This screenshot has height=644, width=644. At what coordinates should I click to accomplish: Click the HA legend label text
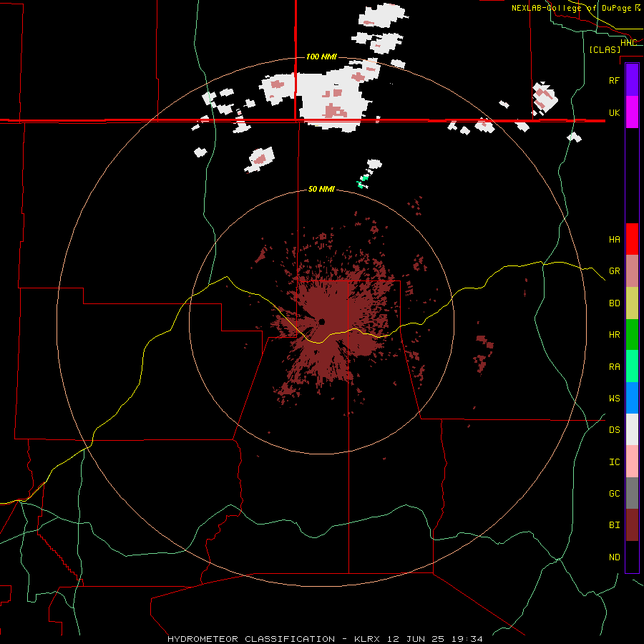pos(614,240)
